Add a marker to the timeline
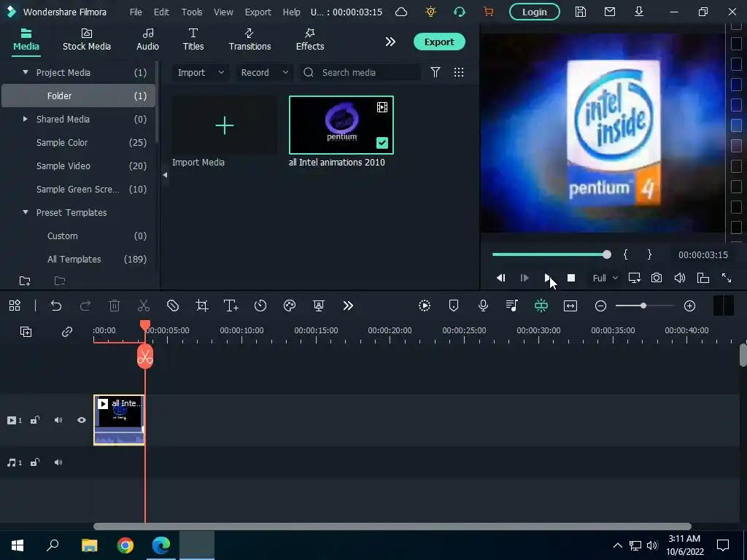 point(454,306)
